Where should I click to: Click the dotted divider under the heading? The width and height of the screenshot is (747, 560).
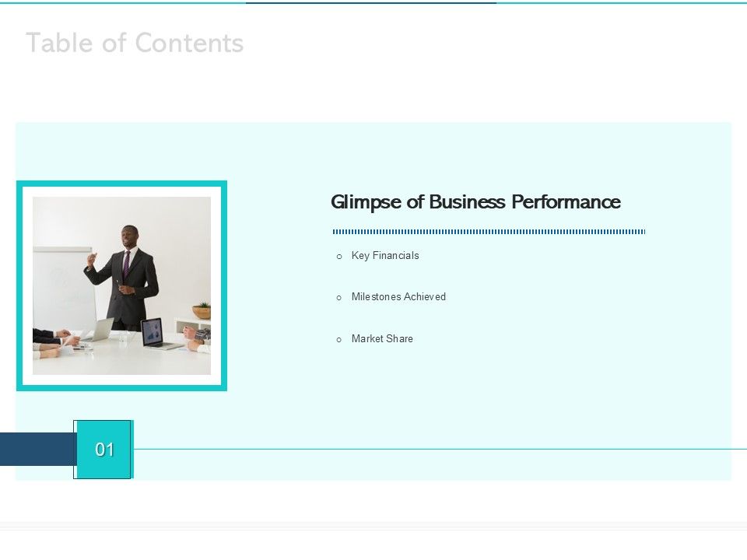coord(489,232)
